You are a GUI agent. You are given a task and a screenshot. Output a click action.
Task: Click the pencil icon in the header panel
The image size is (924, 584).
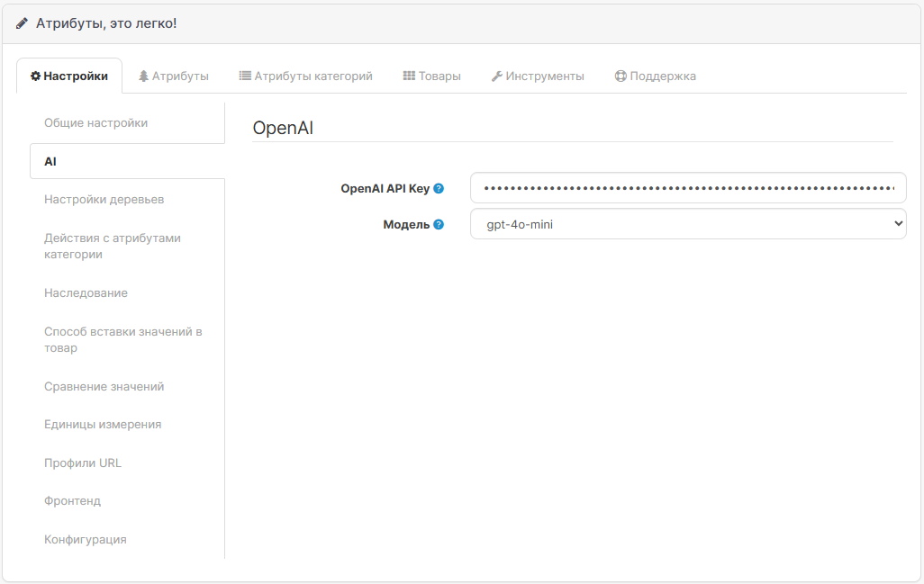tap(22, 23)
